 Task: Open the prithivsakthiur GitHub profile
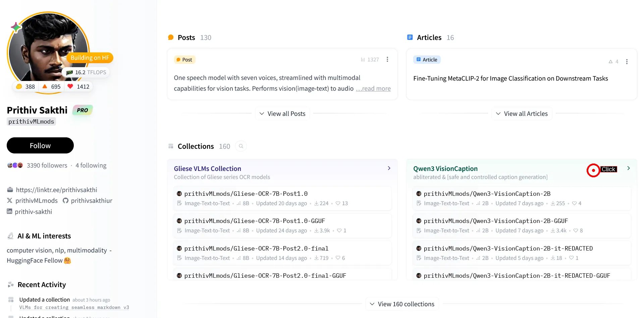[x=88, y=201]
